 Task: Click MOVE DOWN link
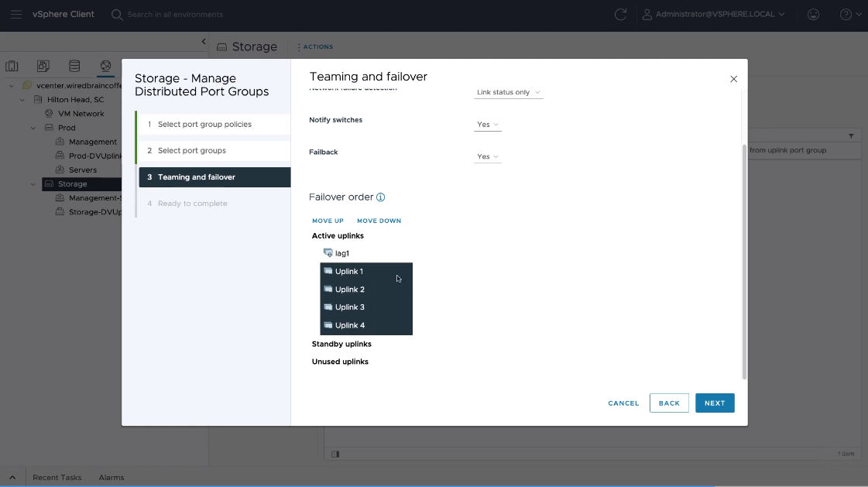pyautogui.click(x=379, y=221)
